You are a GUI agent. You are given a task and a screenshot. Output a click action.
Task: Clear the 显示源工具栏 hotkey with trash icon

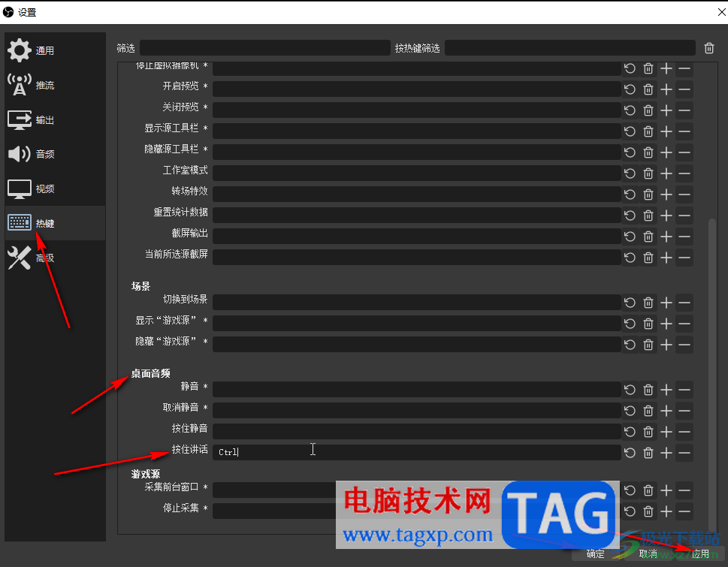click(x=648, y=131)
